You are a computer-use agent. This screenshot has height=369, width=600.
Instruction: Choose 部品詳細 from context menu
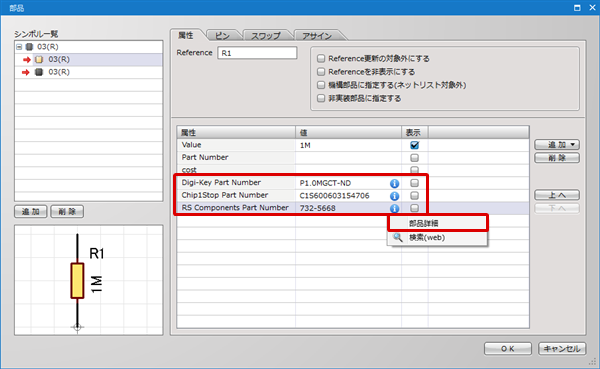[437, 223]
